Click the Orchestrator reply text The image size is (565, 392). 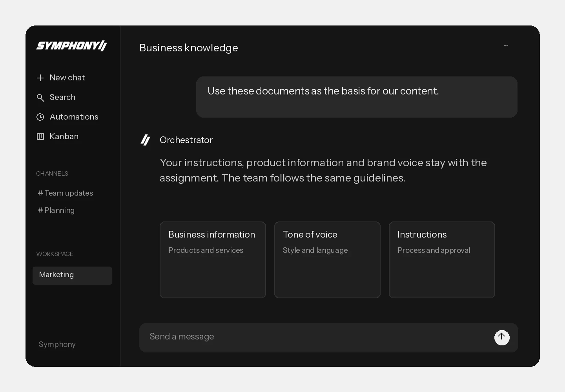pyautogui.click(x=323, y=170)
